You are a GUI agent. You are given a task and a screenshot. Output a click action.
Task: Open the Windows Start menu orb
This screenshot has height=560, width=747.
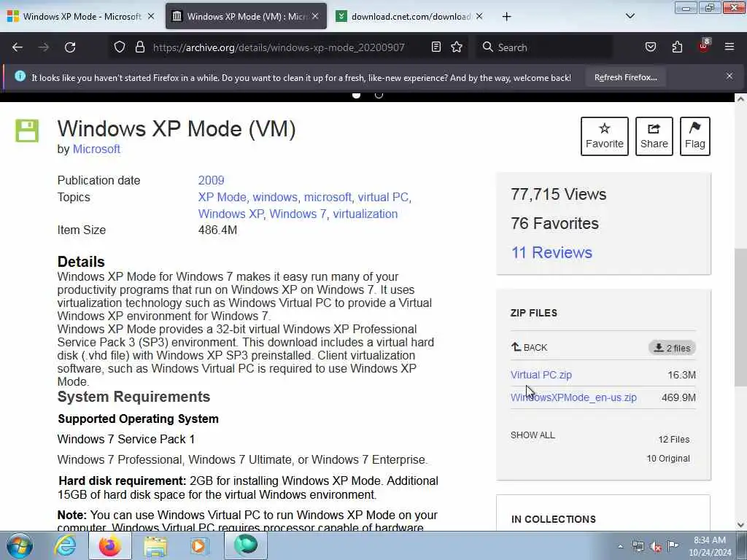[20, 545]
